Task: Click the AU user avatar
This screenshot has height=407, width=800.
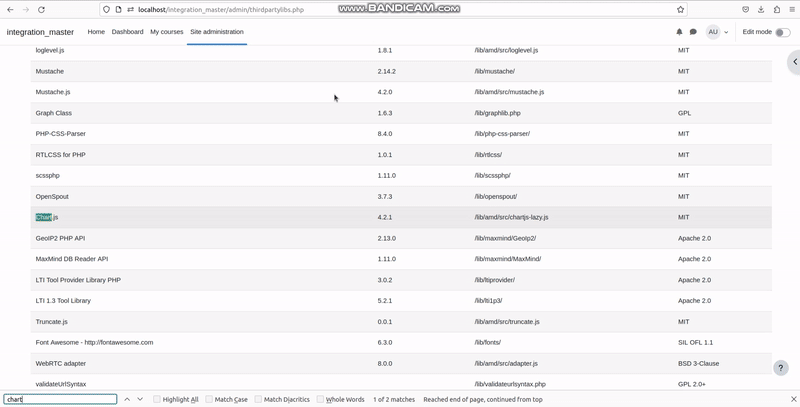Action: coord(713,32)
